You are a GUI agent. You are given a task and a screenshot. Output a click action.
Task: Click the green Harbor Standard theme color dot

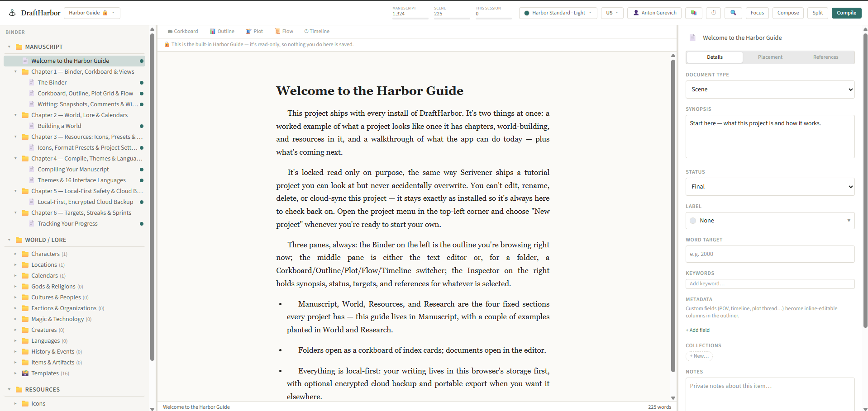[527, 13]
